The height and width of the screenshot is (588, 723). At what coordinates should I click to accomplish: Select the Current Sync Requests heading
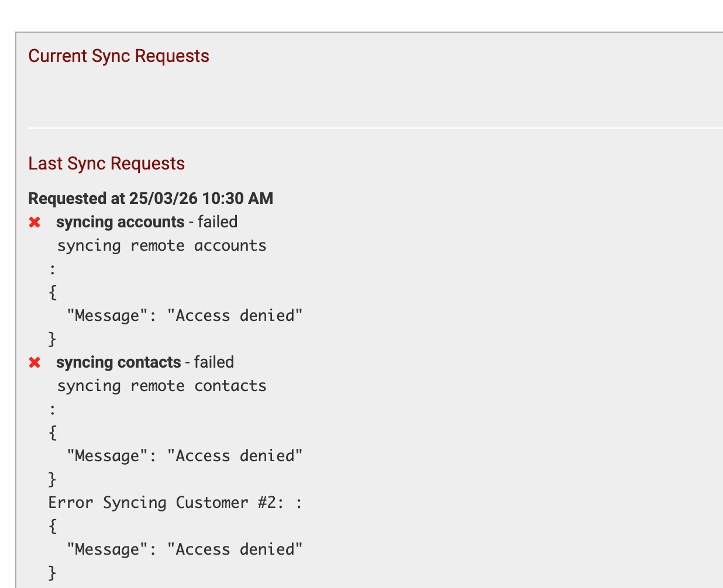click(x=119, y=56)
